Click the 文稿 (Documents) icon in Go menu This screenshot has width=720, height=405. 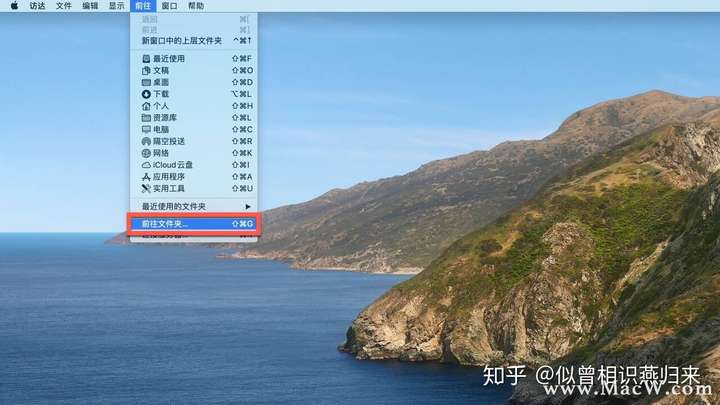point(146,70)
